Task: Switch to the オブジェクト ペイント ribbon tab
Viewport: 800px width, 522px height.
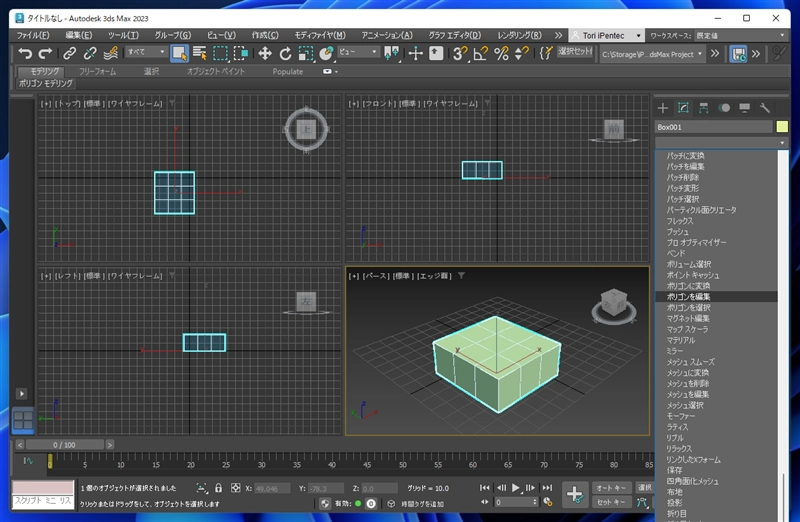Action: (216, 71)
